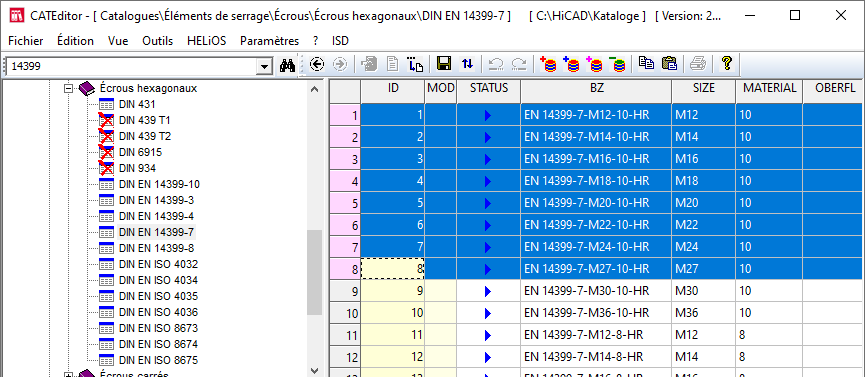Viewport: 865px width, 377px height.
Task: Click the CATEditor title bar app icon
Action: click(x=17, y=15)
